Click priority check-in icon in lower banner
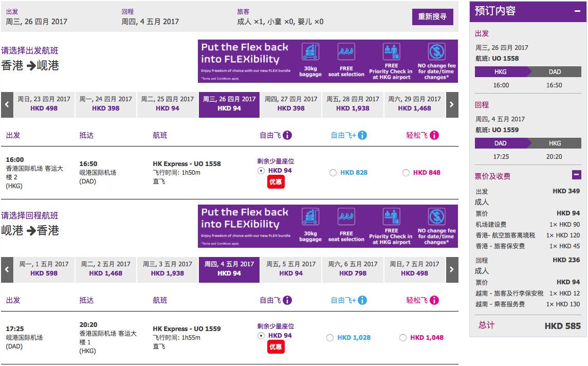The width and height of the screenshot is (588, 366). click(x=391, y=217)
